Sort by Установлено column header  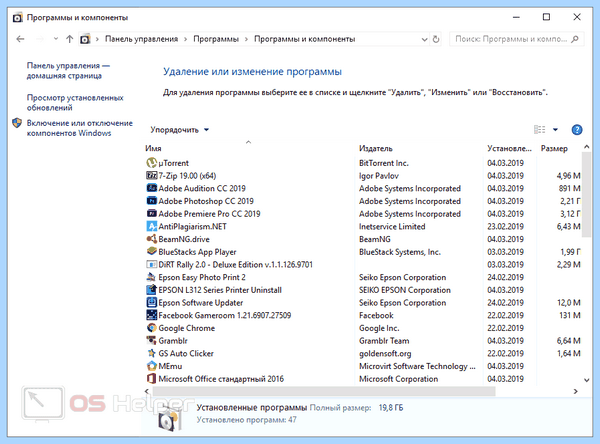coord(509,149)
